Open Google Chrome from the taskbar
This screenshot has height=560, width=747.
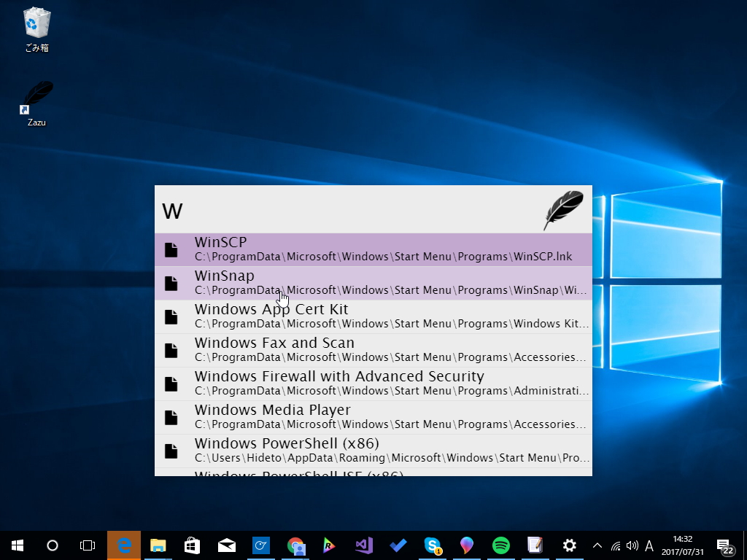pyautogui.click(x=295, y=545)
